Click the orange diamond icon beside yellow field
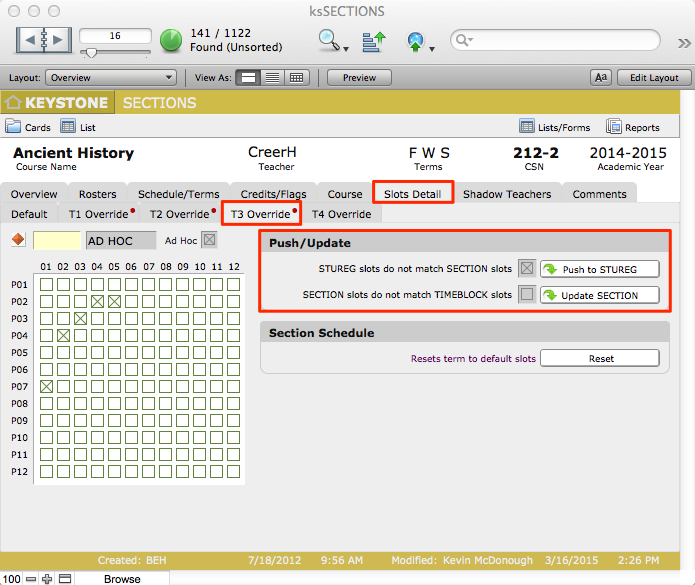Image resolution: width=695 pixels, height=585 pixels. coord(17,240)
